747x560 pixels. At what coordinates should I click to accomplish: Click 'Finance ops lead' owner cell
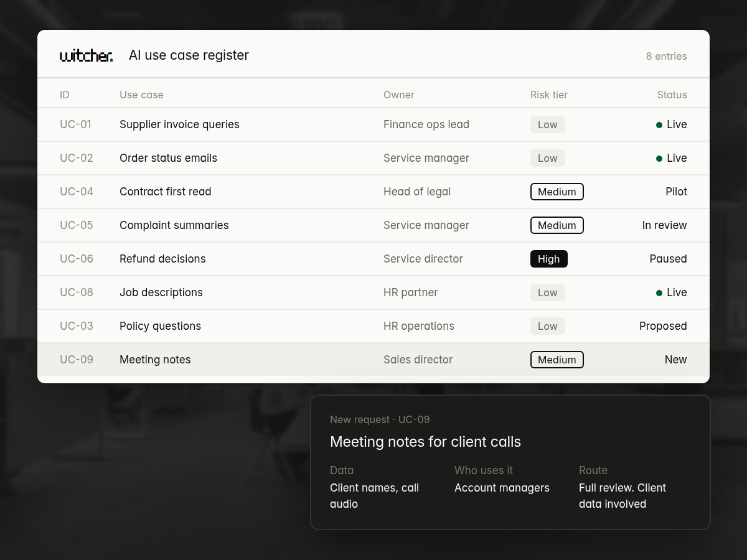coord(426,124)
